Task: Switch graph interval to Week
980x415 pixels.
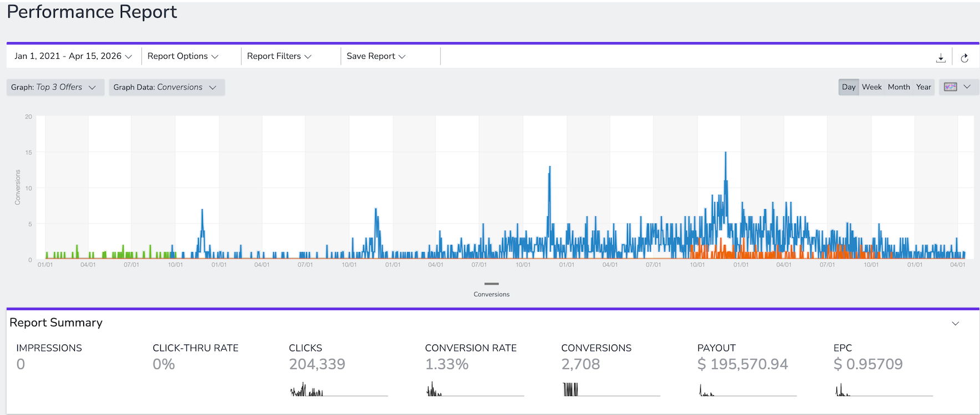Action: 871,87
